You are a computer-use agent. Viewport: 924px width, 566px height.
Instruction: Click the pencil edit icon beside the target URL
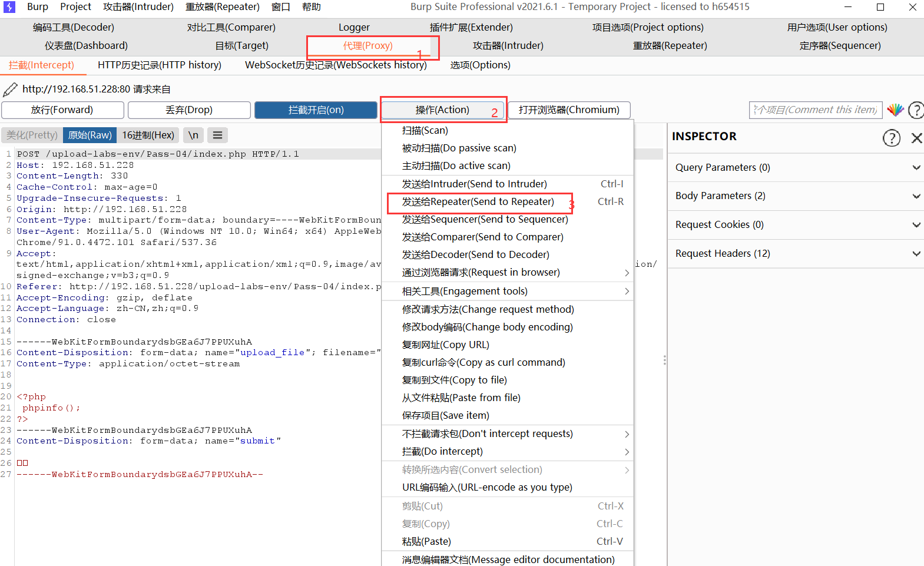pos(10,90)
